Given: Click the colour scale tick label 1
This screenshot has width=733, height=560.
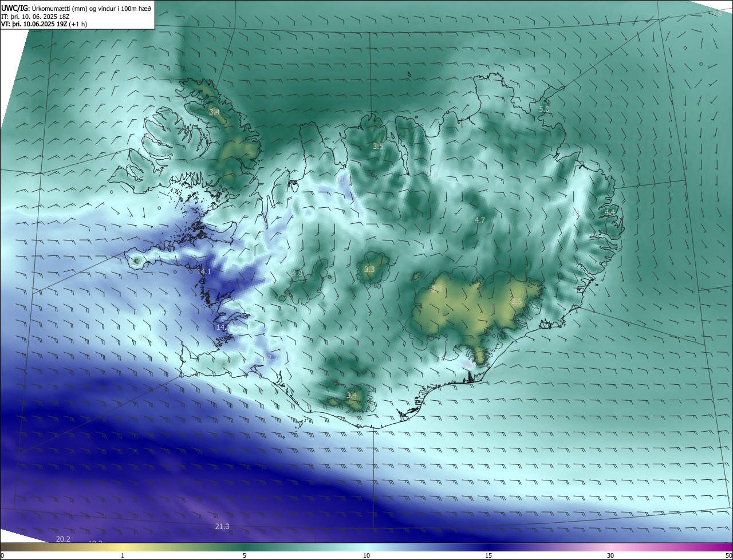Looking at the screenshot, I should (123, 555).
